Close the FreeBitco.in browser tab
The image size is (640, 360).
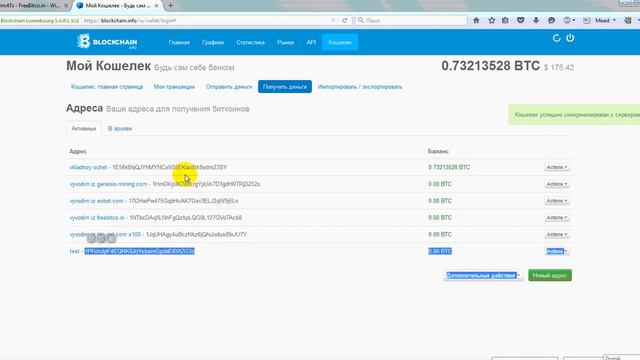[66, 6]
